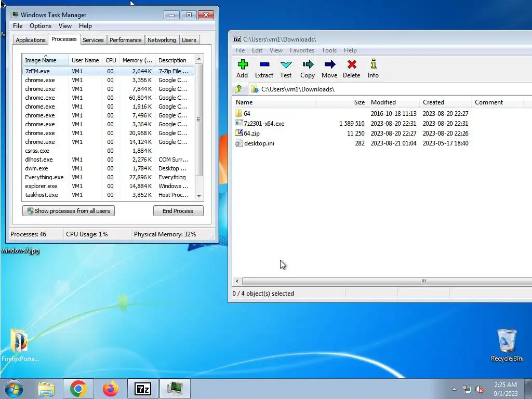Open the 7-Zip Edit menu
532x399 pixels.
[257, 50]
